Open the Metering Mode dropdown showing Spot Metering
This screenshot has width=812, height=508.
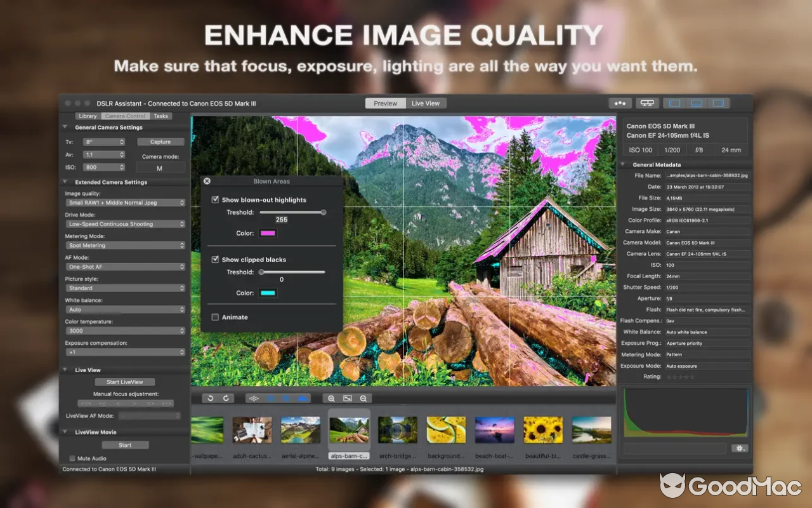(124, 245)
